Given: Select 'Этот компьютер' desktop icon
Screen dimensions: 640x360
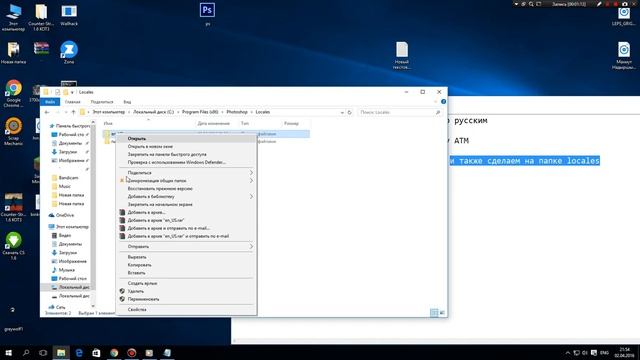Looking at the screenshot, I should [x=13, y=17].
